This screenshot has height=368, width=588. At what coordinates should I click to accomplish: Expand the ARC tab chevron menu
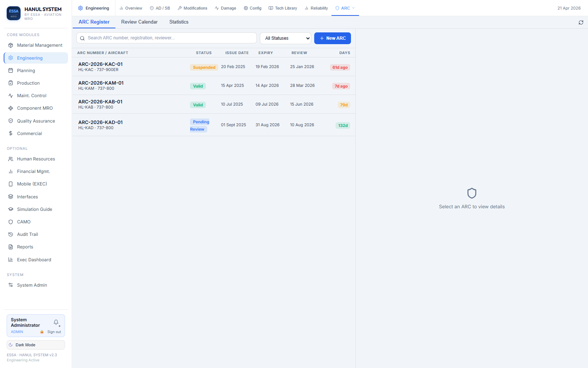click(x=354, y=8)
